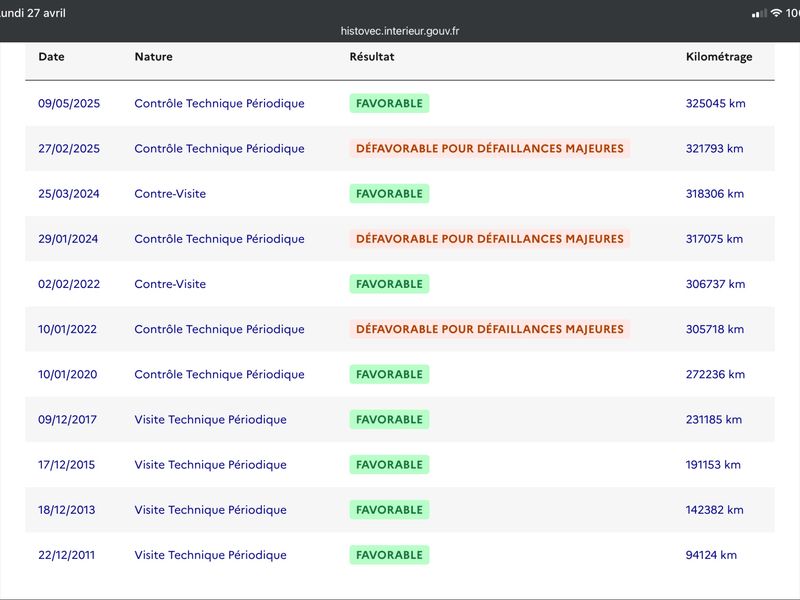Select the 305718 km mileage value
Viewport: 800px width, 600px height.
pos(714,329)
